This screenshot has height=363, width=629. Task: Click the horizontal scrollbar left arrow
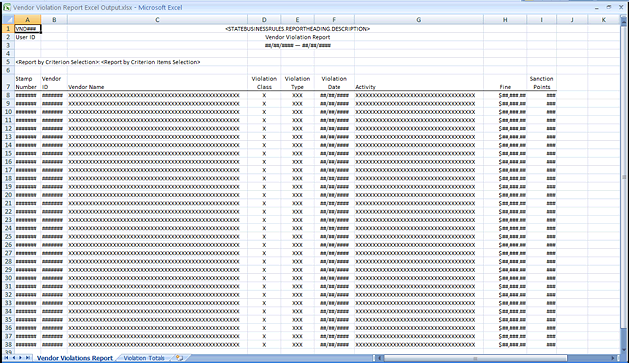pyautogui.click(x=379, y=358)
